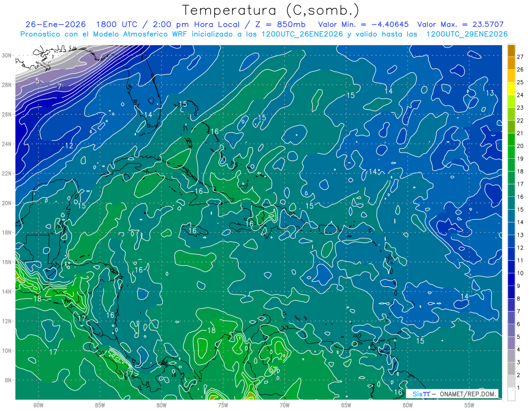Click the purple legend swatch between 4 and 5
532x411 pixels.
[x=511, y=343]
